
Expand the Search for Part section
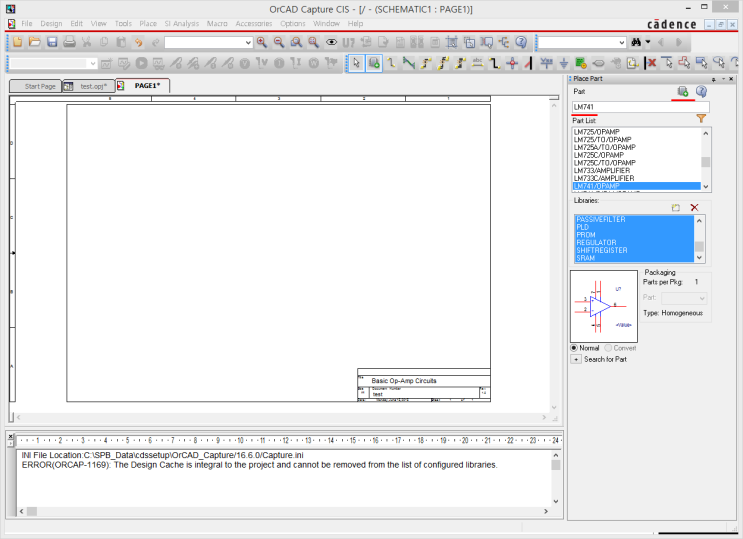(576, 359)
